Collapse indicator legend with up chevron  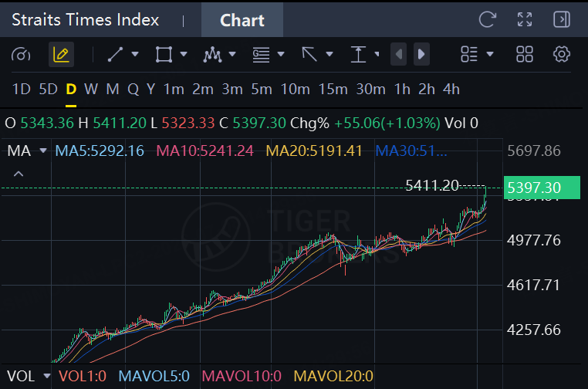coord(19,174)
